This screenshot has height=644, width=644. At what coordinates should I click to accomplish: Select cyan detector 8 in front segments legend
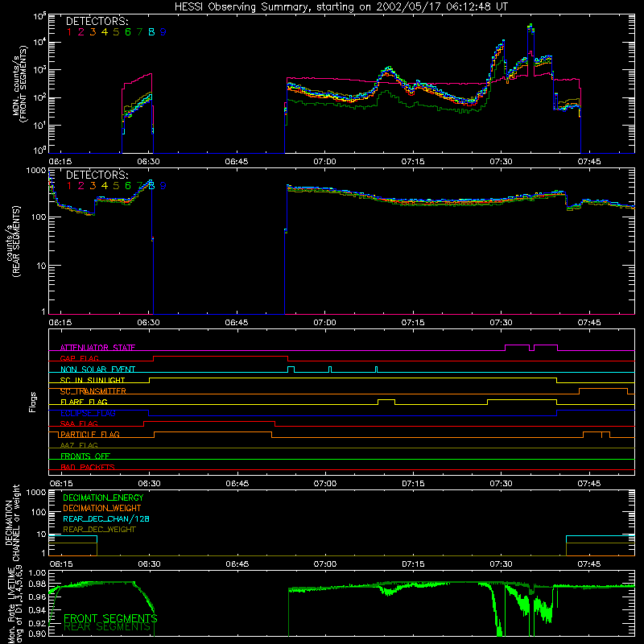pyautogui.click(x=151, y=32)
